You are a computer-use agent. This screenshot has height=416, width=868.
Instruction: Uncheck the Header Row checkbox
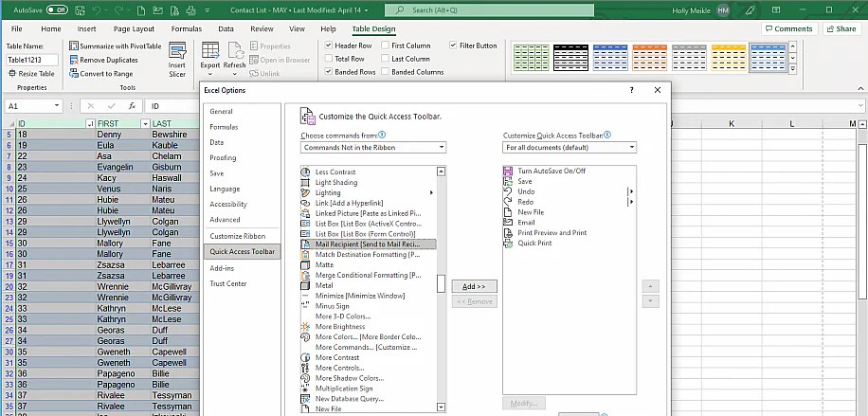(329, 45)
